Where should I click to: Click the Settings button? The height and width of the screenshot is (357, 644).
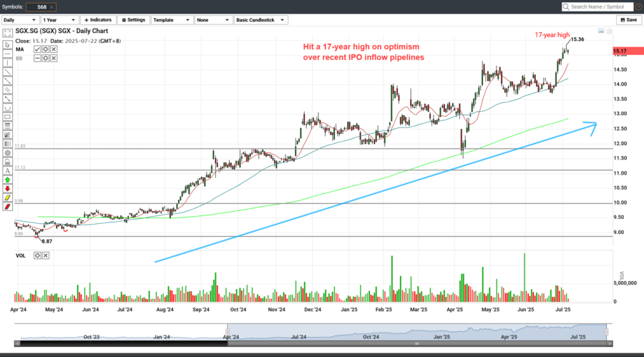coord(134,20)
